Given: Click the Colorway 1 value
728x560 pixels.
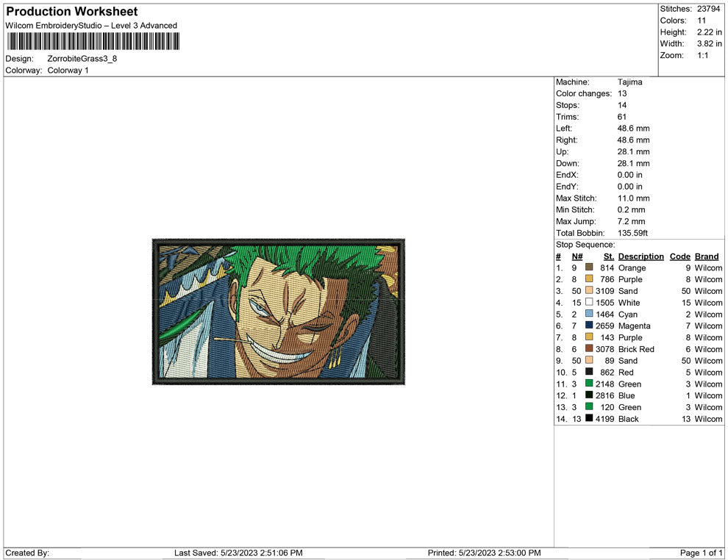Looking at the screenshot, I should click(x=68, y=71).
